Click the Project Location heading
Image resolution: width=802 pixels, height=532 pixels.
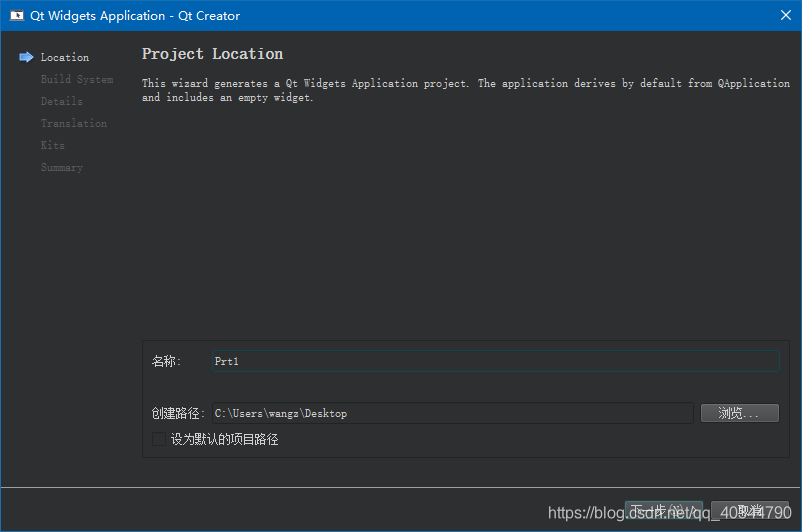(x=212, y=54)
